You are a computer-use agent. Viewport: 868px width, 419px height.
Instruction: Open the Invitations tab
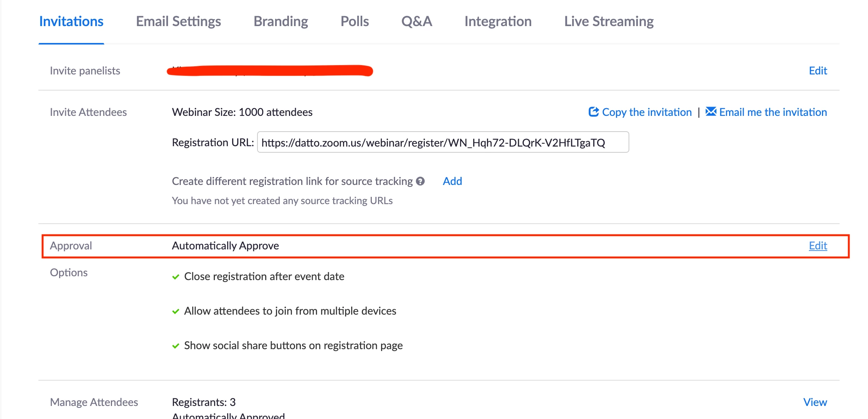pyautogui.click(x=71, y=21)
